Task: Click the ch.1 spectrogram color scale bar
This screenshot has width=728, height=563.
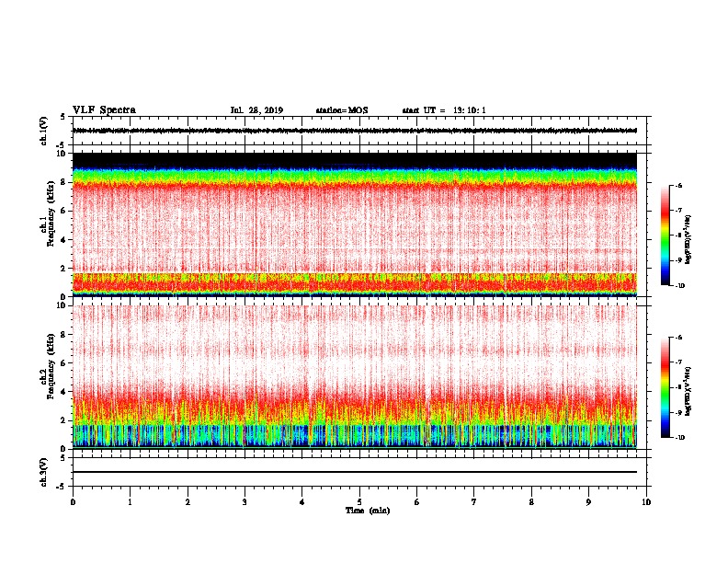Action: point(665,236)
